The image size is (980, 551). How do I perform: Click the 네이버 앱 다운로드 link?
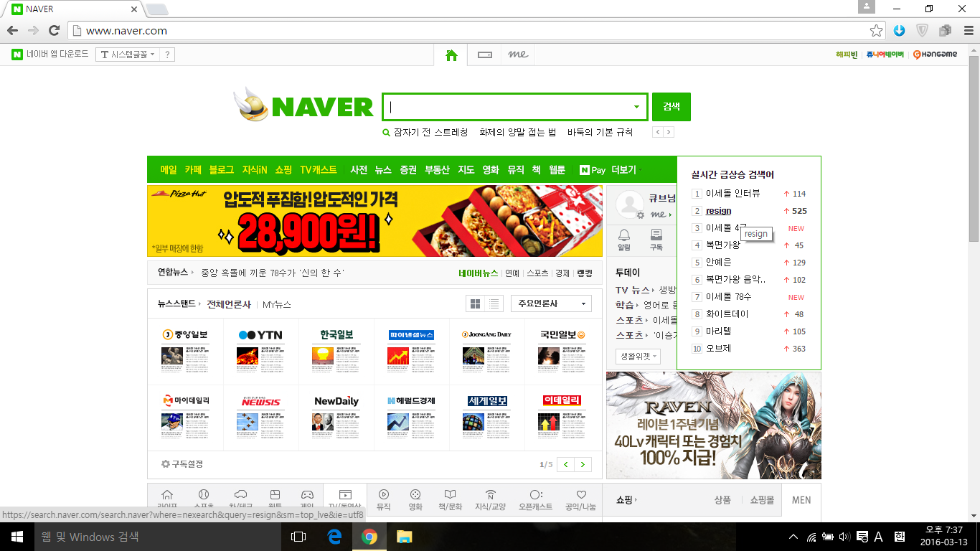coord(50,54)
